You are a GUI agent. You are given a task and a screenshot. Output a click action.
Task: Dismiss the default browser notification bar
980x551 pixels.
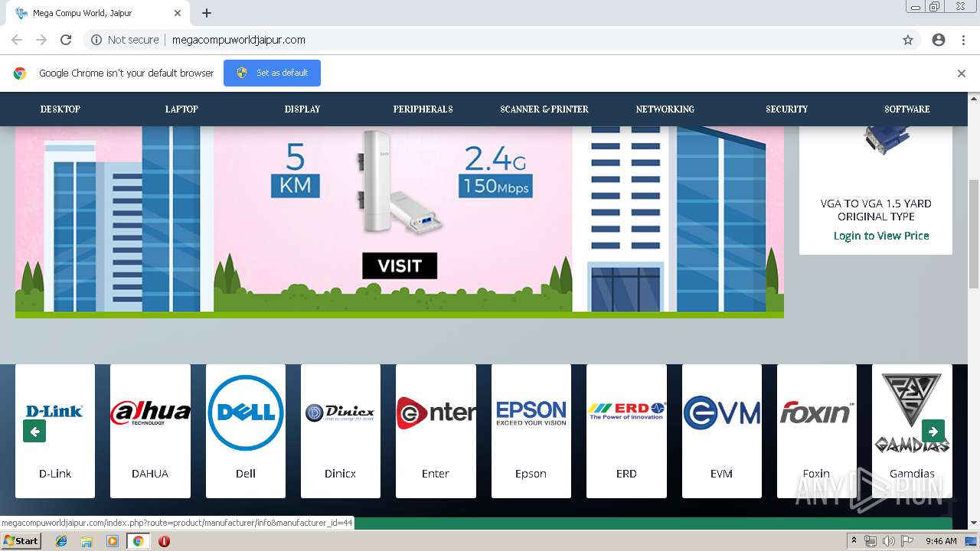coord(962,73)
